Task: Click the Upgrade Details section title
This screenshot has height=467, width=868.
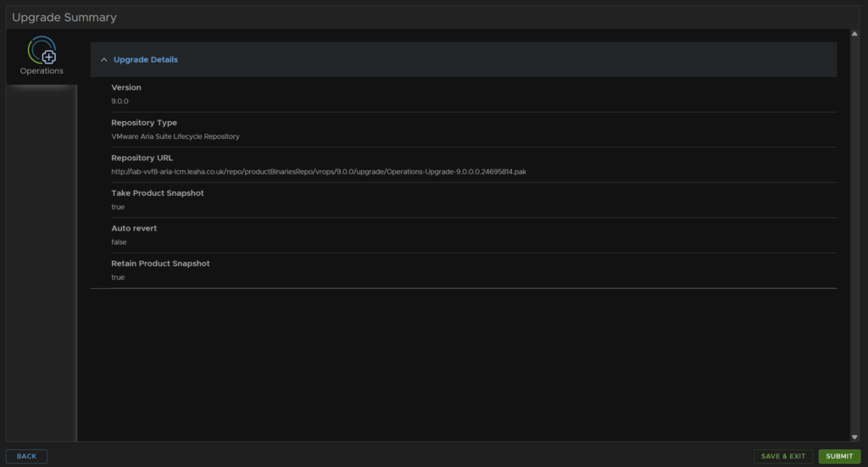Action: 146,60
